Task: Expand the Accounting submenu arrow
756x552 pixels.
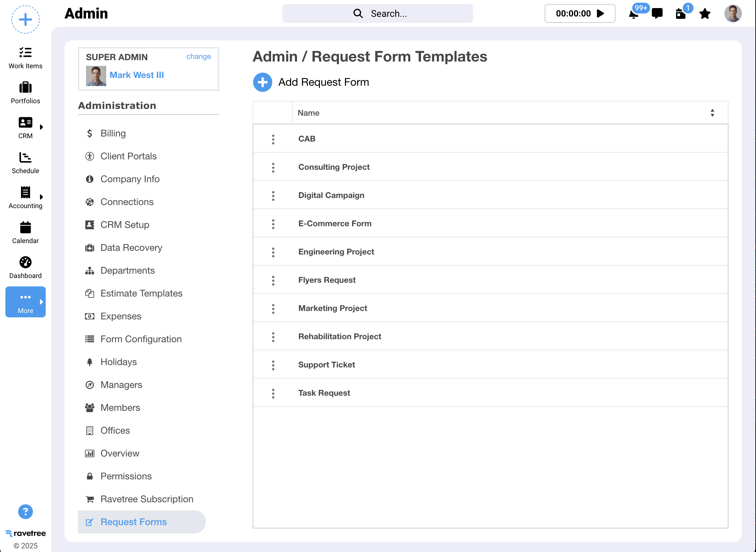Action: click(x=41, y=197)
